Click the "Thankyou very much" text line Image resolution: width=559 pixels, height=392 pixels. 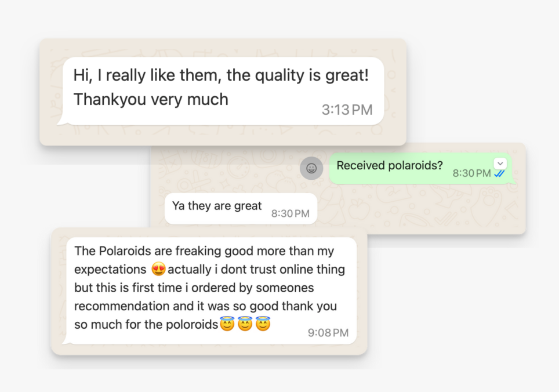[151, 99]
